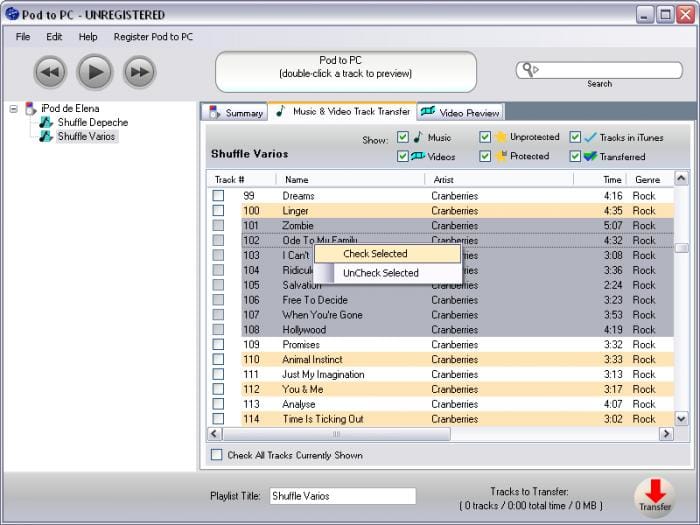Click the red Transfer arrow icon

pos(655,491)
